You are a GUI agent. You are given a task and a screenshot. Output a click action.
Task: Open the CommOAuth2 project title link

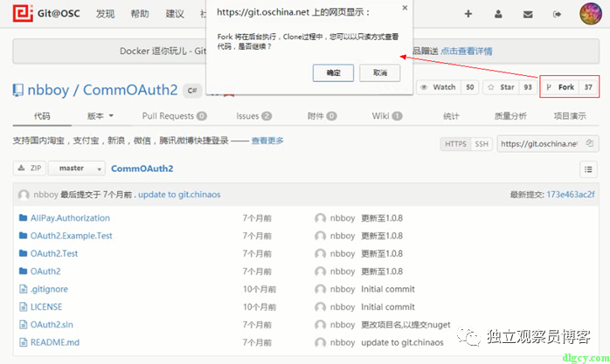click(x=130, y=90)
